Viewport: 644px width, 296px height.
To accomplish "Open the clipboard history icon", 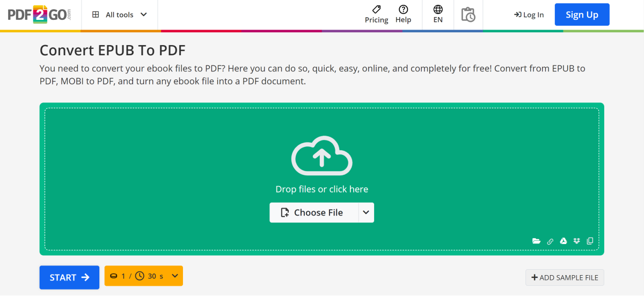I will point(468,14).
